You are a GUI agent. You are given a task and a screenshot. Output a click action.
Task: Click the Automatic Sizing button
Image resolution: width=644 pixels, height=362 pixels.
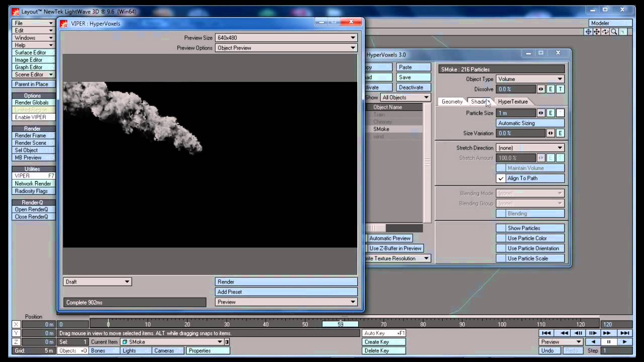(530, 123)
